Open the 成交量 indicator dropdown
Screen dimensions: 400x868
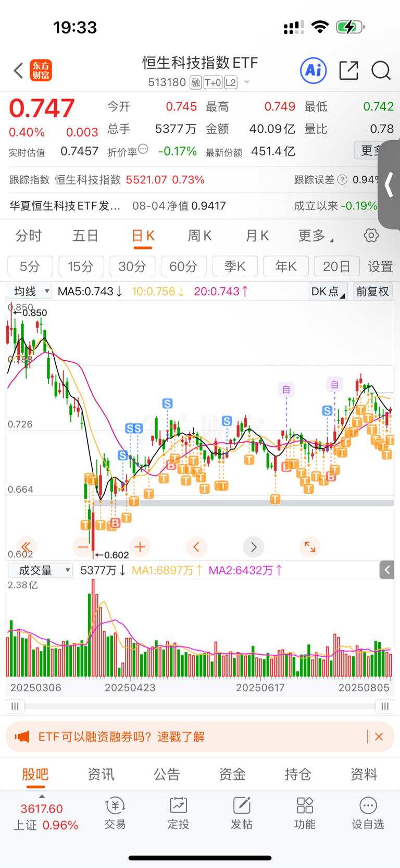[x=40, y=570]
